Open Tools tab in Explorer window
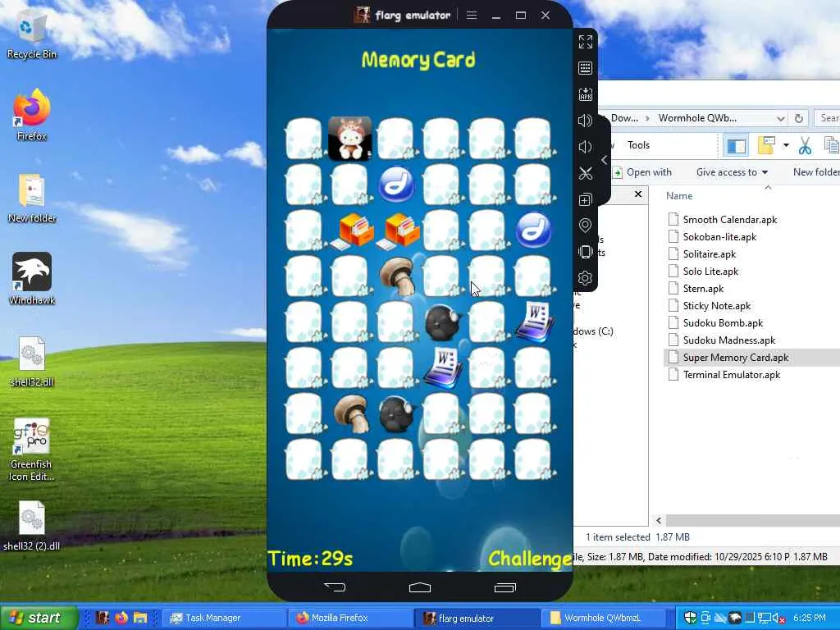This screenshot has width=840, height=630. tap(638, 144)
